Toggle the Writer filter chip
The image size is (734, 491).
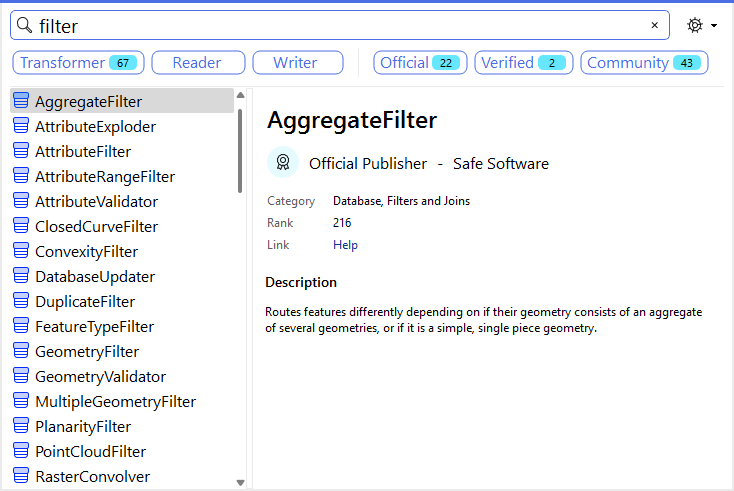298,63
